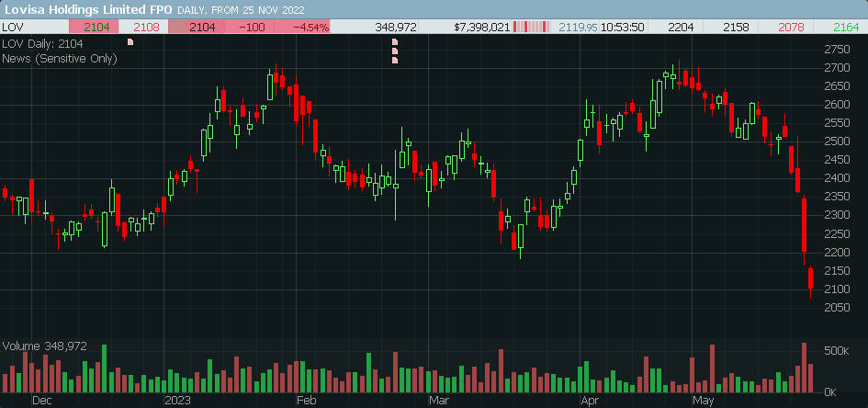The width and height of the screenshot is (868, 408).
Task: Open the middle news icon in the stacked trio
Action: 395,51
